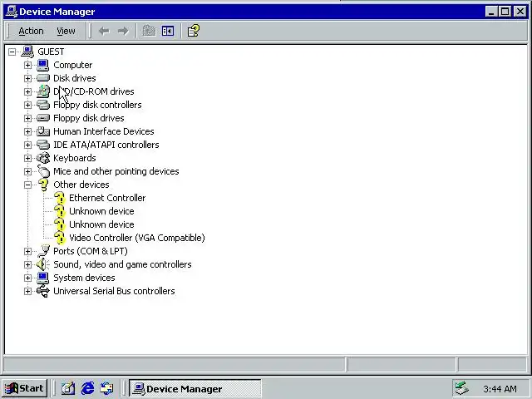Expand the Disk drives category
Screen dimensions: 532x399
coord(27,78)
